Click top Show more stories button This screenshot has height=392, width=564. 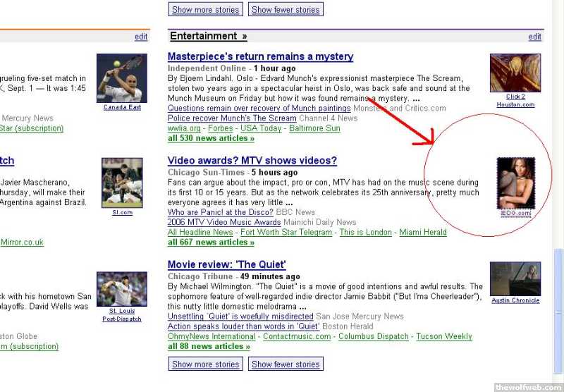(x=205, y=10)
